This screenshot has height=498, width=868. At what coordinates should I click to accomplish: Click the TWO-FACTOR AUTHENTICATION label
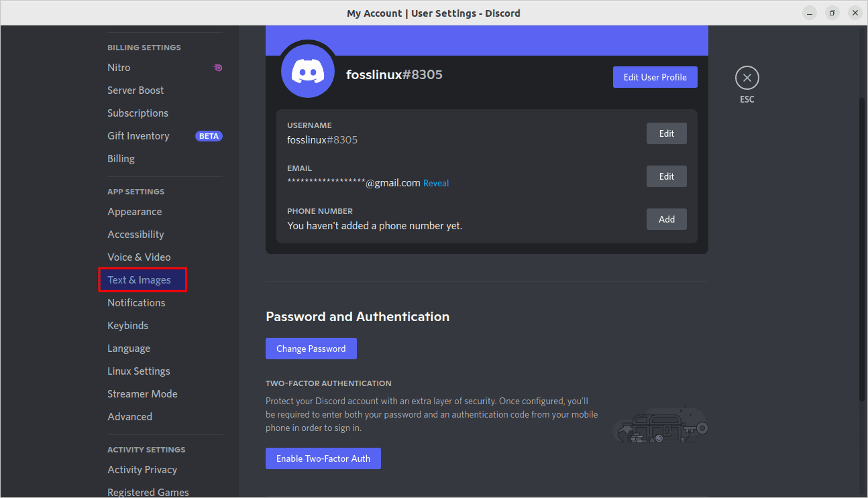point(329,383)
